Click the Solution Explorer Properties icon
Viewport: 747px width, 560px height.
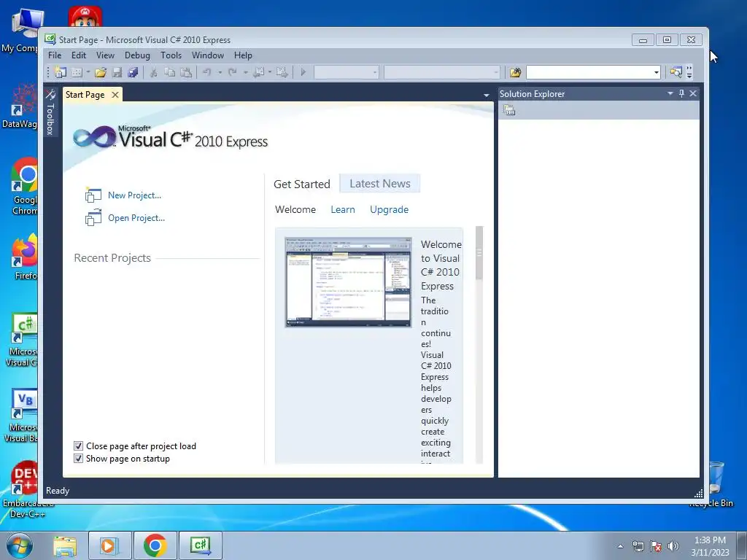pyautogui.click(x=509, y=111)
